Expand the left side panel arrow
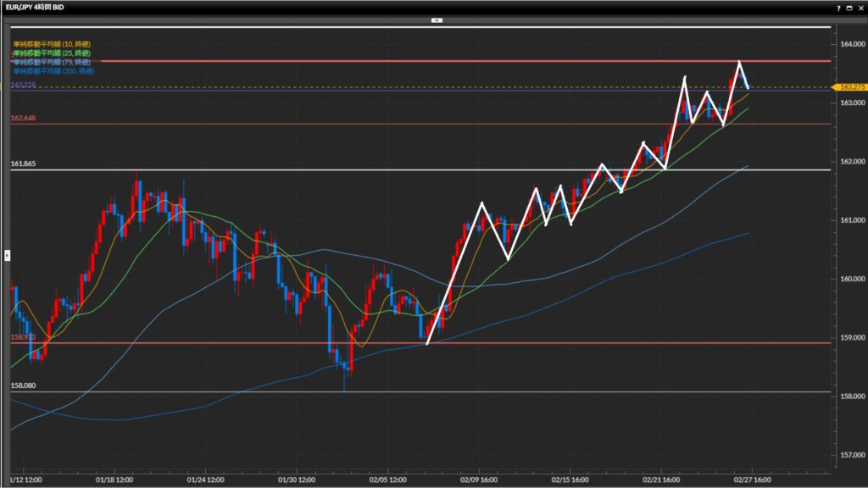The image size is (868, 488). pos(7,254)
